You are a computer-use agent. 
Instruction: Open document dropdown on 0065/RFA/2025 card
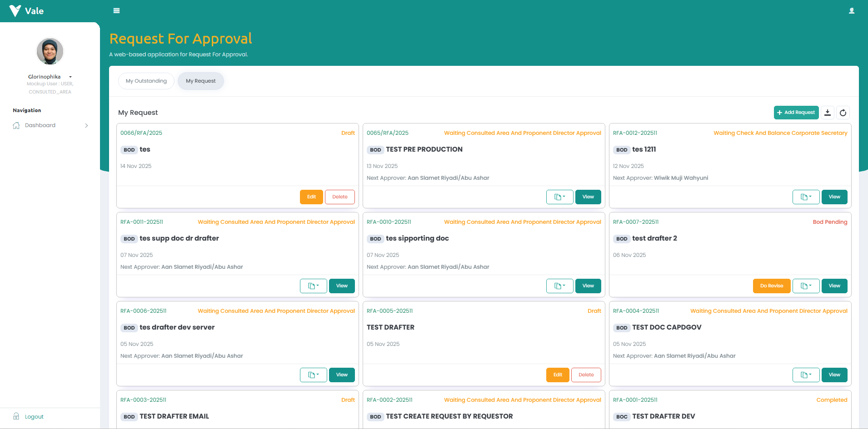[559, 197]
